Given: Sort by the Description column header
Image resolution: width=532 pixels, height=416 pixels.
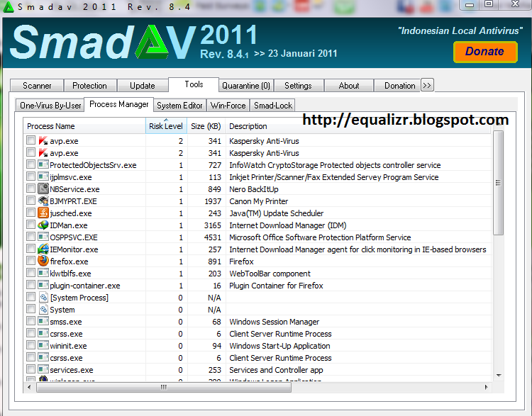Looking at the screenshot, I should [x=358, y=126].
